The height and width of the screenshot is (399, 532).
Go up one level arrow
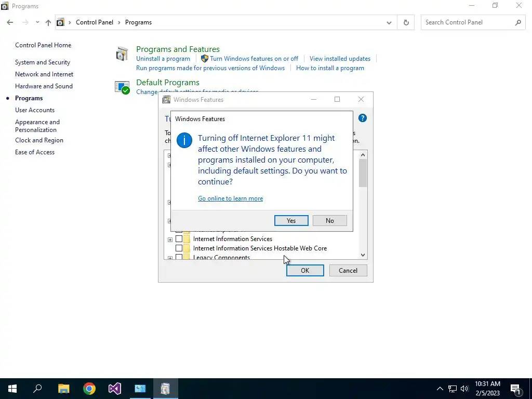48,22
